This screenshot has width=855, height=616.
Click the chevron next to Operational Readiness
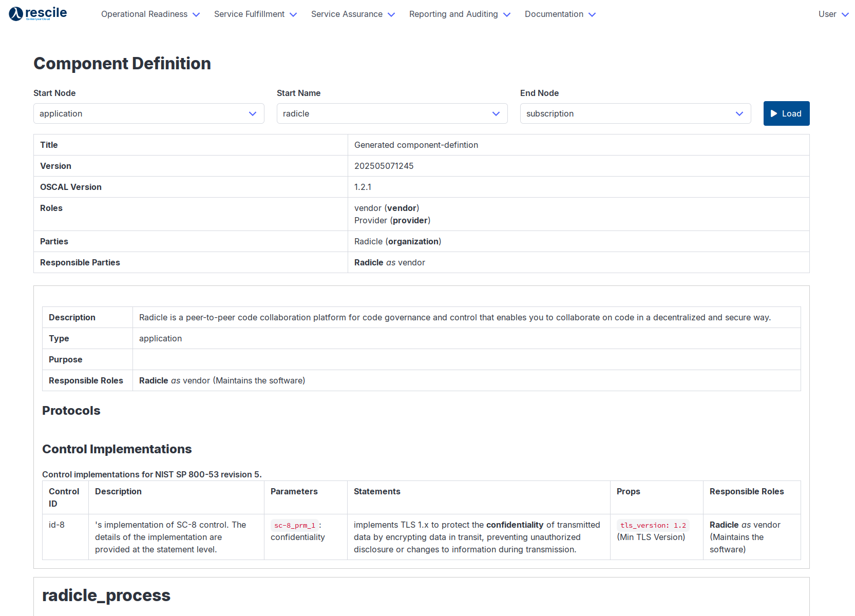(196, 15)
